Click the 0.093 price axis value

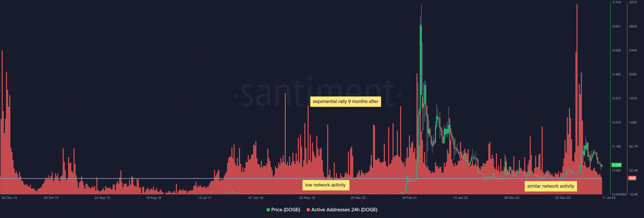(617, 170)
